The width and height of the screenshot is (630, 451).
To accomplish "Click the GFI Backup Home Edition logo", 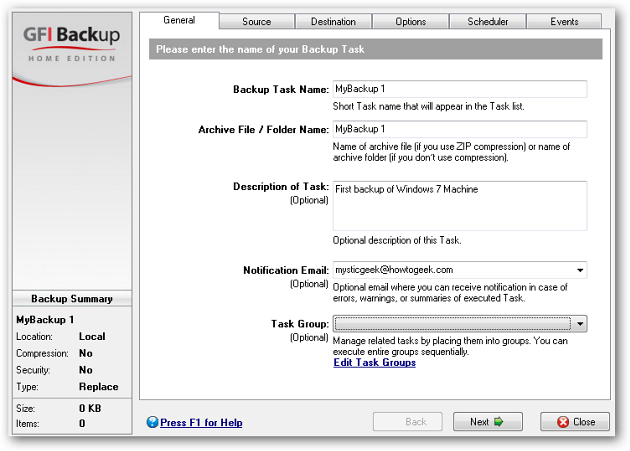I will click(x=72, y=43).
